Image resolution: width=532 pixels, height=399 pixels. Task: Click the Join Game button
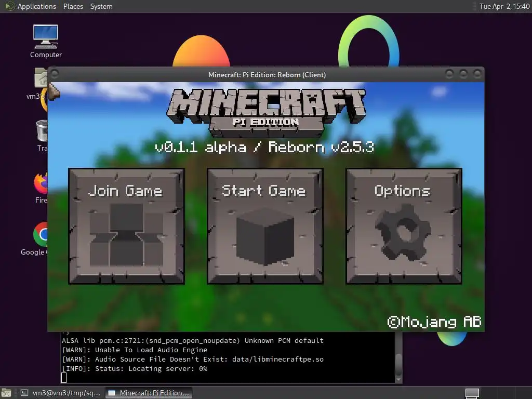[x=127, y=226]
